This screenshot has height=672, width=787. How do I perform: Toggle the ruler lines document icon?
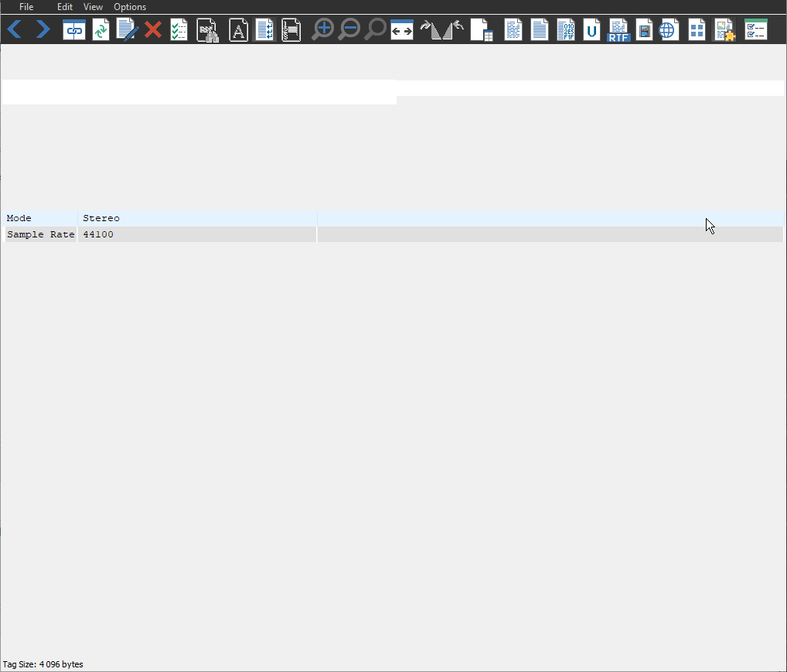point(291,29)
